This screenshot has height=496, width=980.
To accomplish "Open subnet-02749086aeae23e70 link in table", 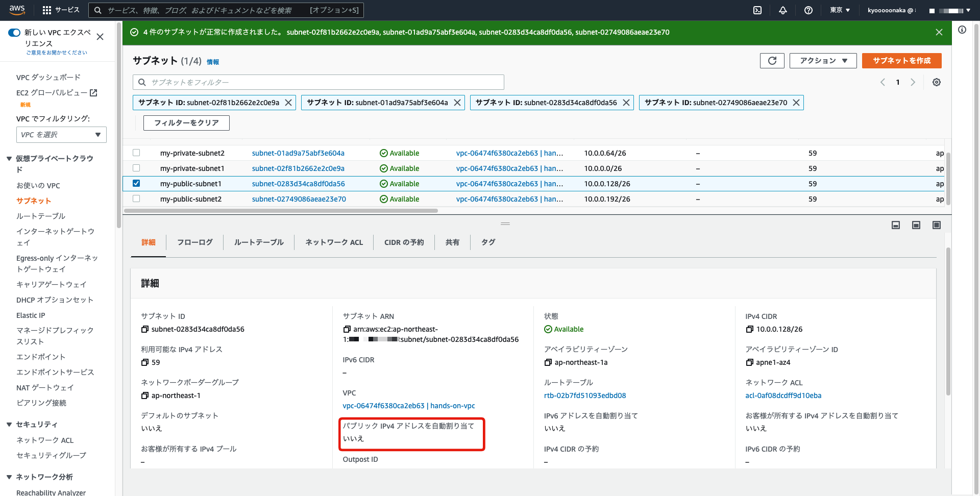I will pyautogui.click(x=299, y=199).
